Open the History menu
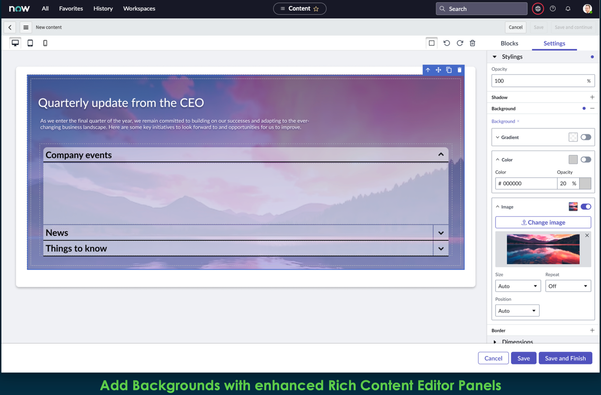Screen dimensions: 601x395 [x=103, y=8]
